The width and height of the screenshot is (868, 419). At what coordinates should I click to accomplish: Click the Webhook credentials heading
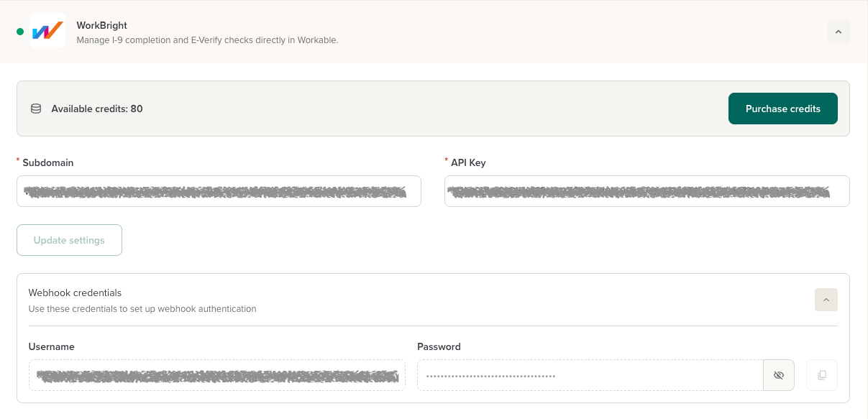[75, 293]
